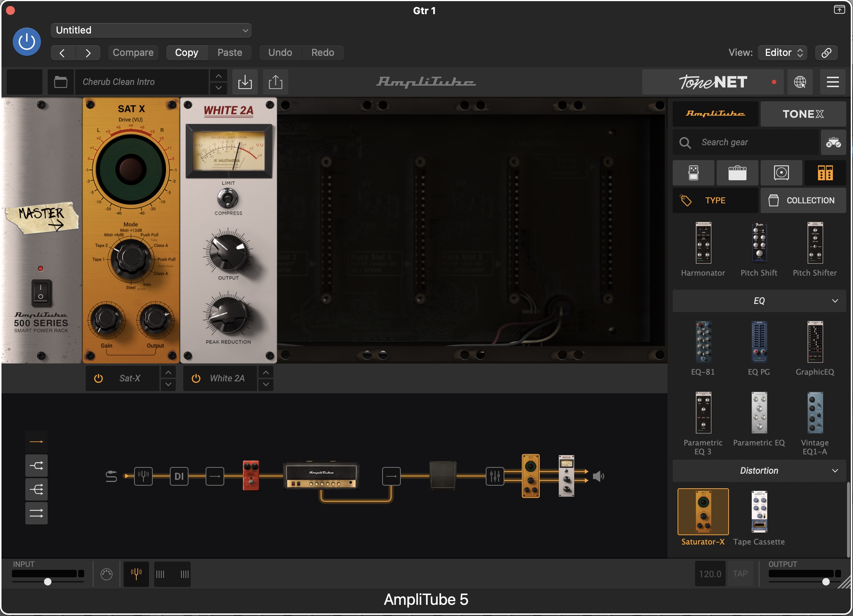
Task: Click the DI block in signal chain
Action: pyautogui.click(x=179, y=476)
